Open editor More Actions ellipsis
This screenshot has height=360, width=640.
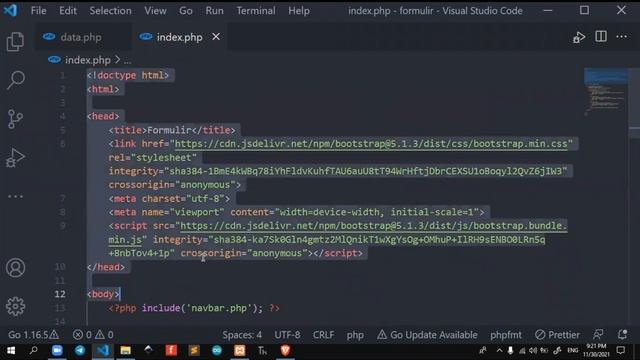coord(622,37)
